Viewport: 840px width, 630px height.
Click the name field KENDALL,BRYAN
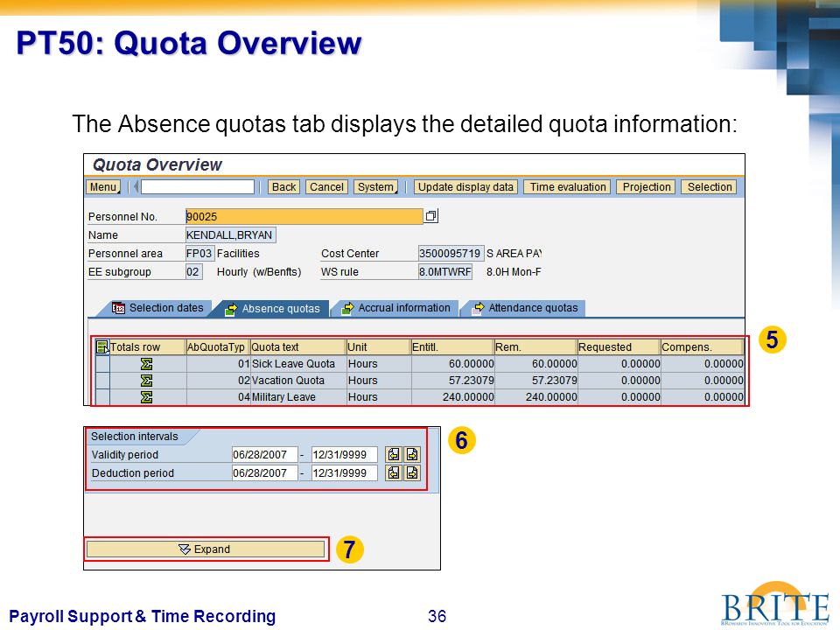[x=230, y=234]
